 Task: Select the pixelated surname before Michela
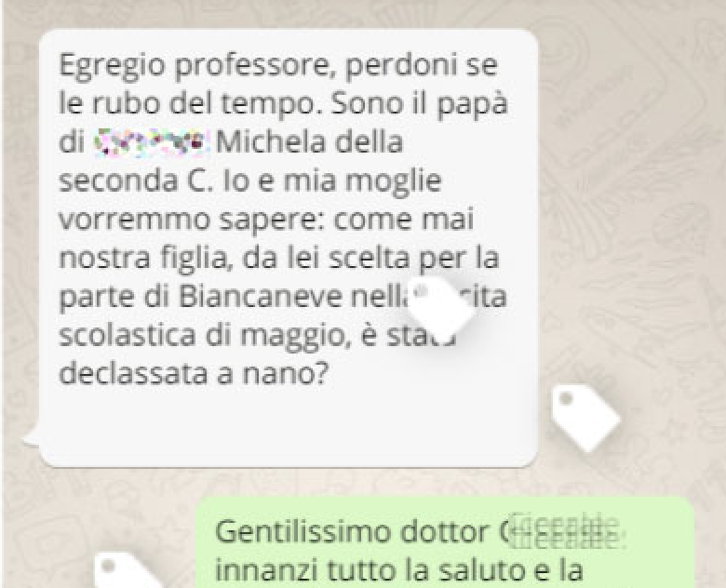(x=149, y=142)
